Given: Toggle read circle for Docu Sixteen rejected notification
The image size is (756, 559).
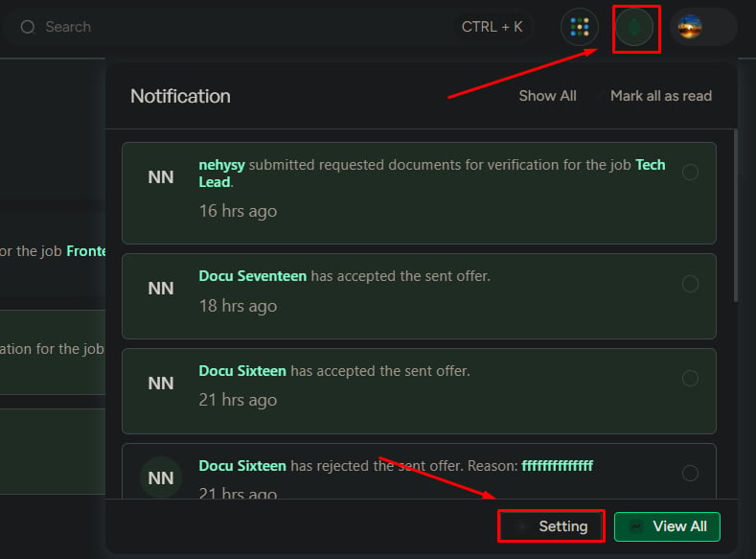Looking at the screenshot, I should point(690,473).
